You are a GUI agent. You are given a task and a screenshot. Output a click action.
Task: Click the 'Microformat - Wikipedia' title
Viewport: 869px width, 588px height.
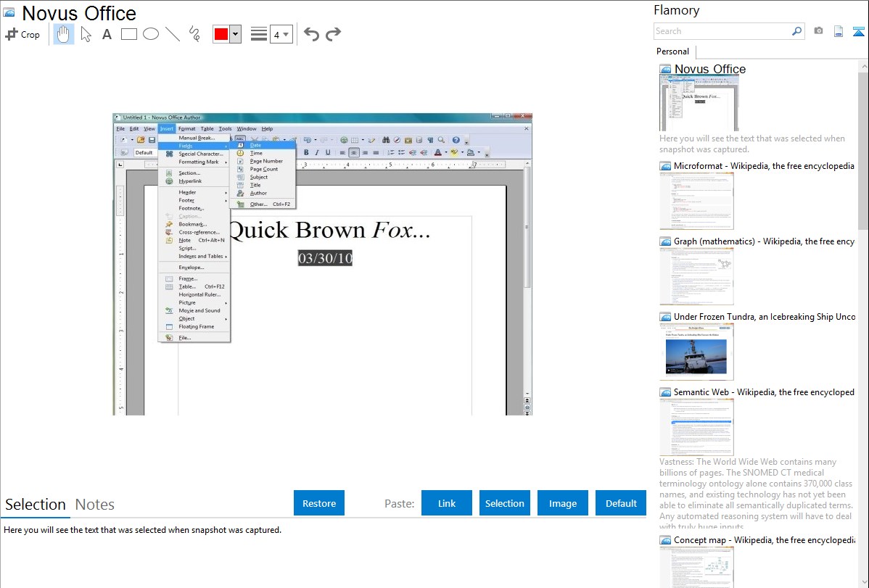[764, 166]
